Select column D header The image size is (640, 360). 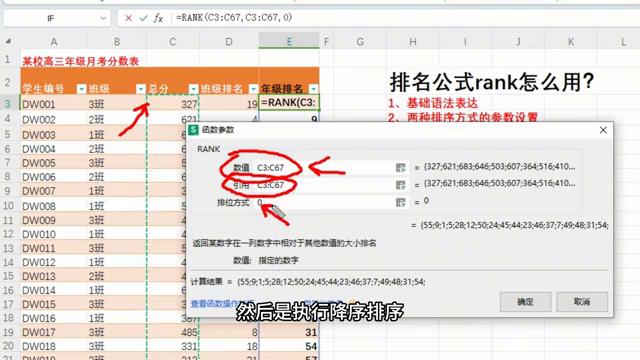tap(229, 42)
